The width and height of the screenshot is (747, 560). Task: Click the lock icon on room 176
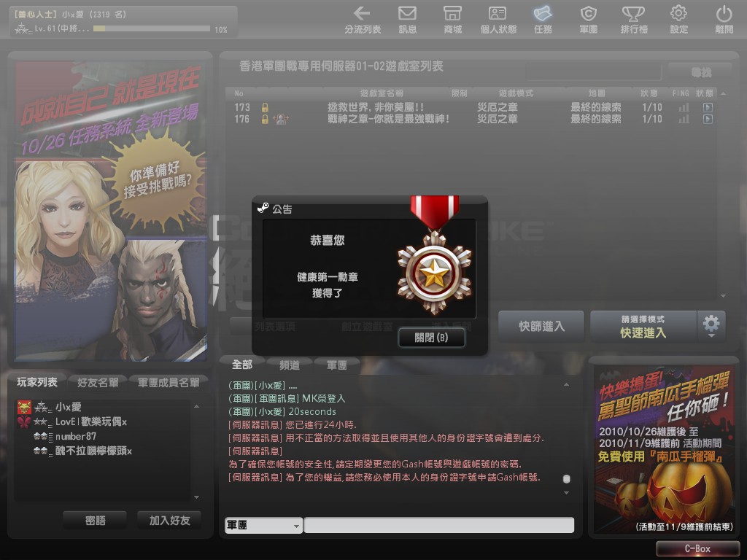[x=265, y=119]
